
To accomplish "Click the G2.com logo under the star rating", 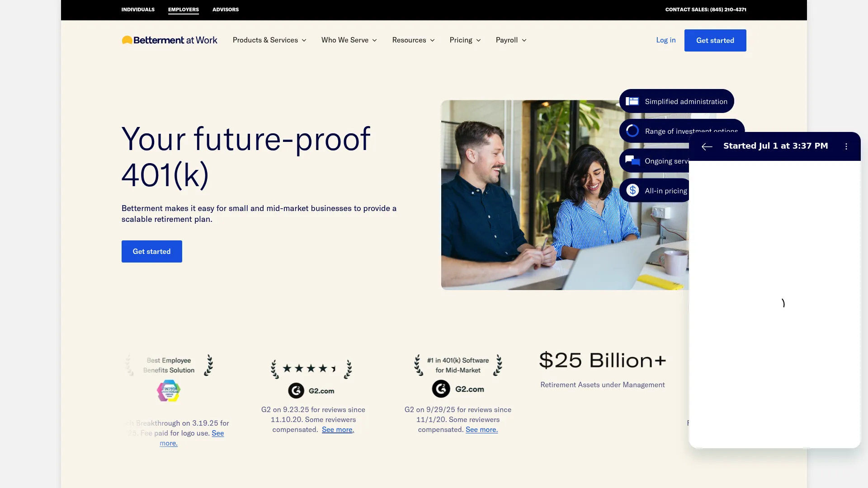I will tap(311, 391).
